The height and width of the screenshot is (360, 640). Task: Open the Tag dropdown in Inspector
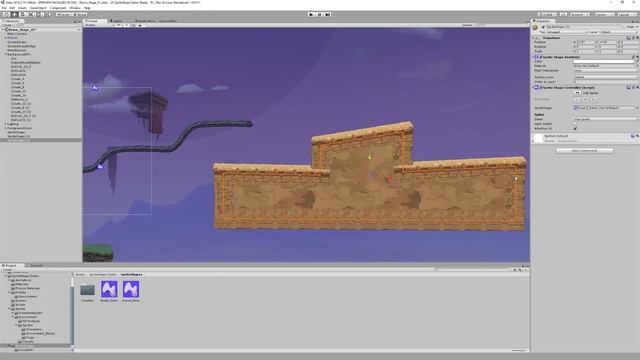click(x=566, y=32)
